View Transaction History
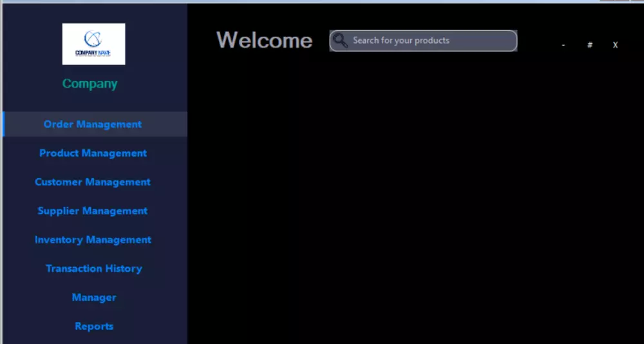Viewport: 644px width, 344px height. point(95,268)
